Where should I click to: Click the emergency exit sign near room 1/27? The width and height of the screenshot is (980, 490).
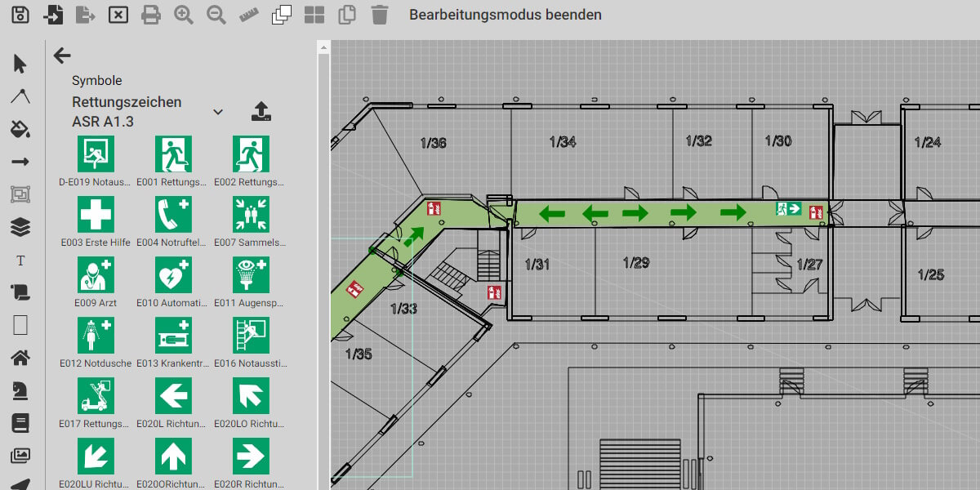(788, 209)
